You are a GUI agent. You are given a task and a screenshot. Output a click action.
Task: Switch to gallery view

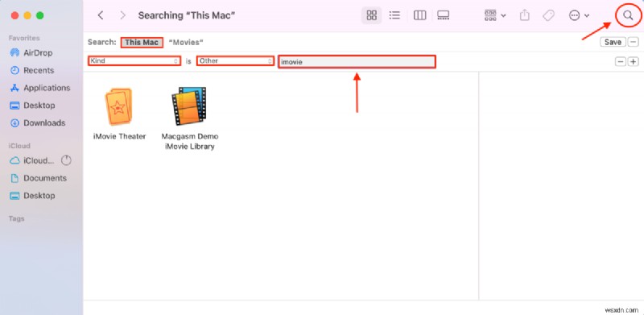444,15
